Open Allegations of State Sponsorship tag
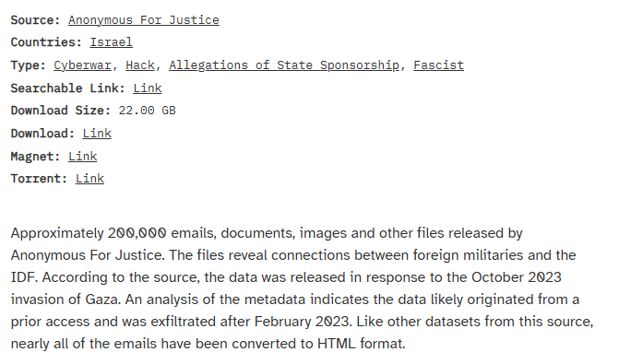 284,65
